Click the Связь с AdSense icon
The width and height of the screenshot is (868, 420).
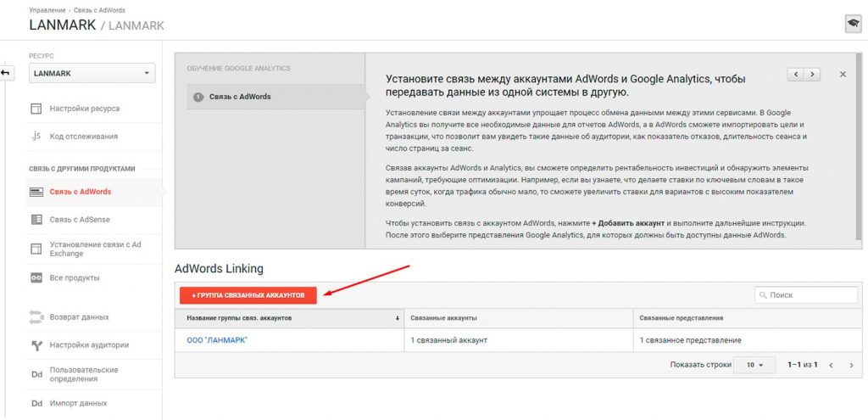coord(36,220)
